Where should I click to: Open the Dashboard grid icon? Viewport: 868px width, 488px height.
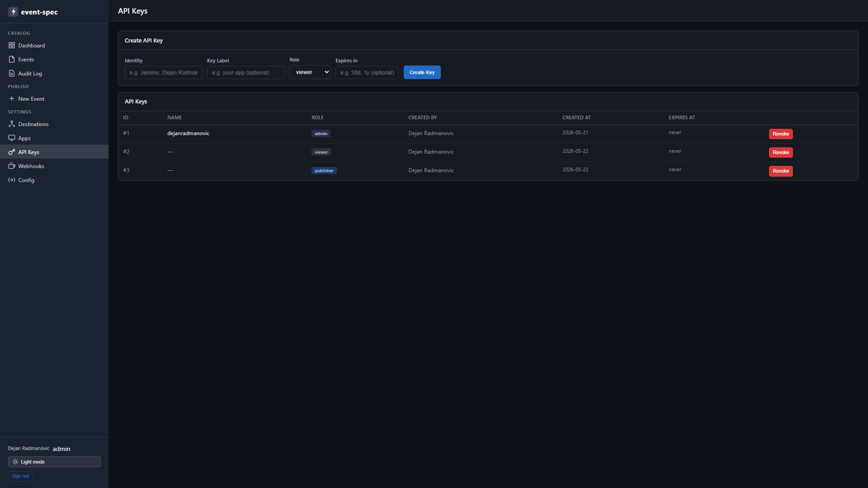[x=12, y=45]
